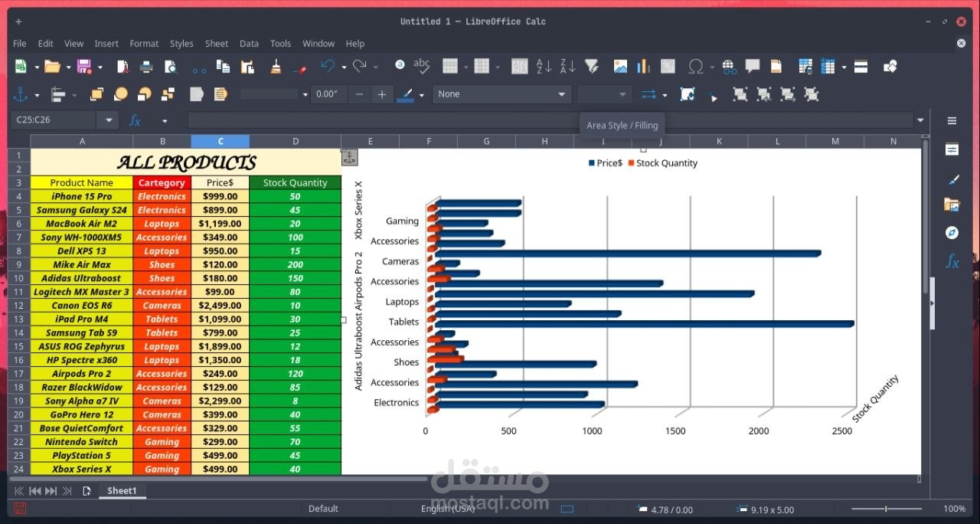Open the Sheet menu

(x=217, y=44)
